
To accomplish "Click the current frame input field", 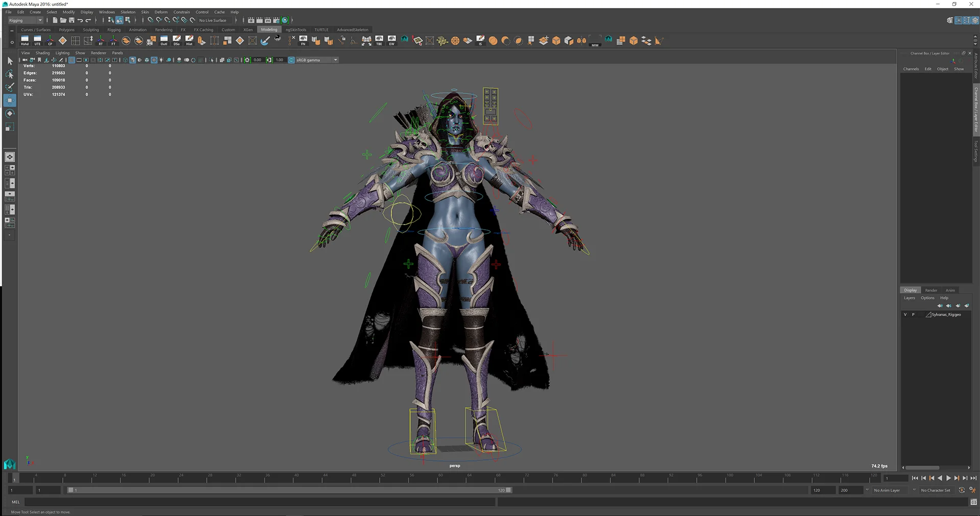I will [896, 478].
